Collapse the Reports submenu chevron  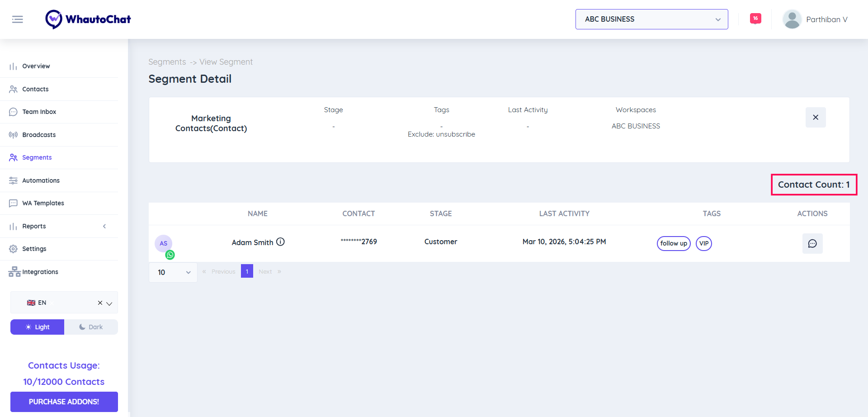[x=104, y=226]
